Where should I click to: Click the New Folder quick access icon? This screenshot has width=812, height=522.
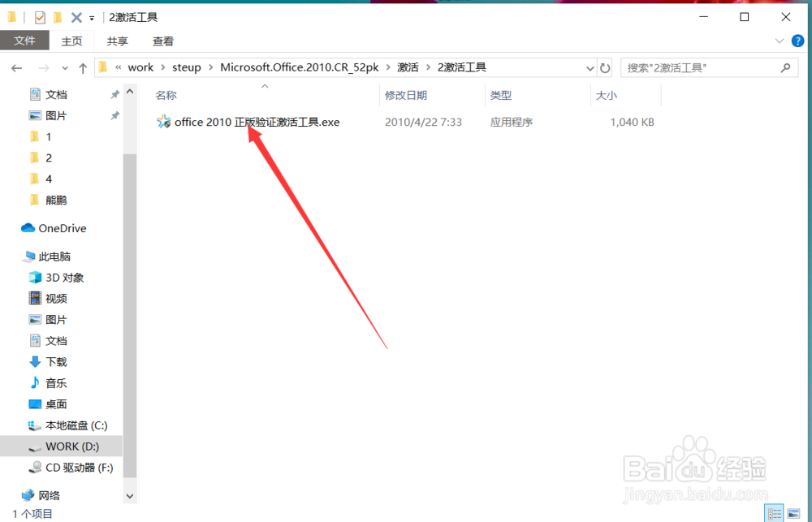[58, 18]
